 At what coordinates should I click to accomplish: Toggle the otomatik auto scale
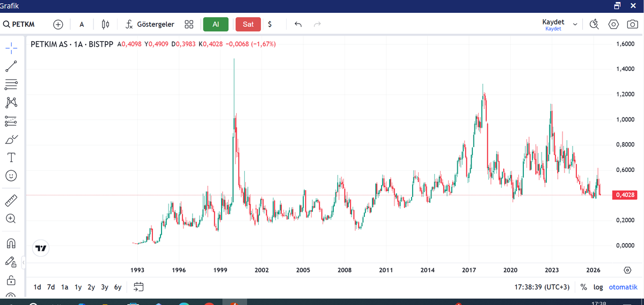[622, 287]
